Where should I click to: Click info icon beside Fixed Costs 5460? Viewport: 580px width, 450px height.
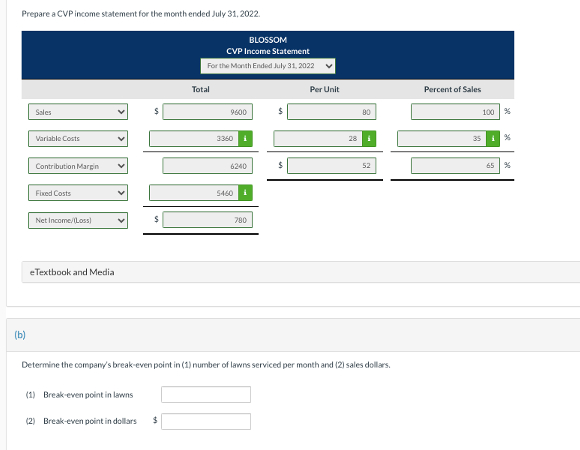pos(245,193)
